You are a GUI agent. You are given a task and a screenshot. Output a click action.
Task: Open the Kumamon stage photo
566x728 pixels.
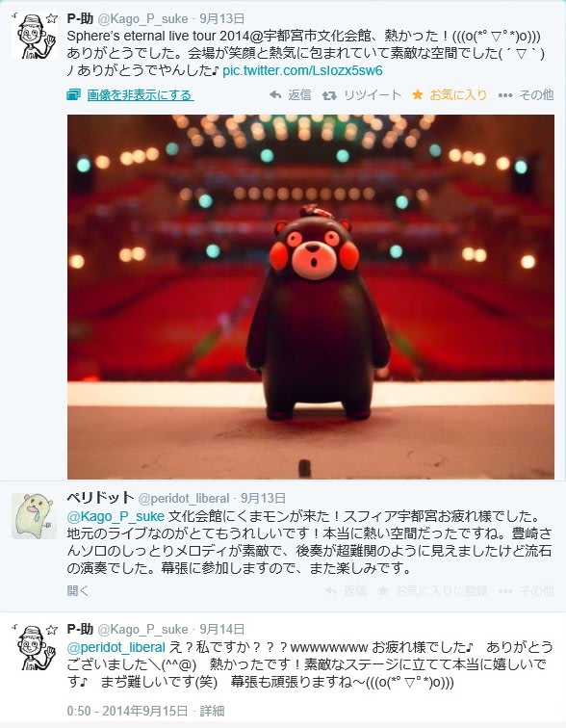point(310,297)
